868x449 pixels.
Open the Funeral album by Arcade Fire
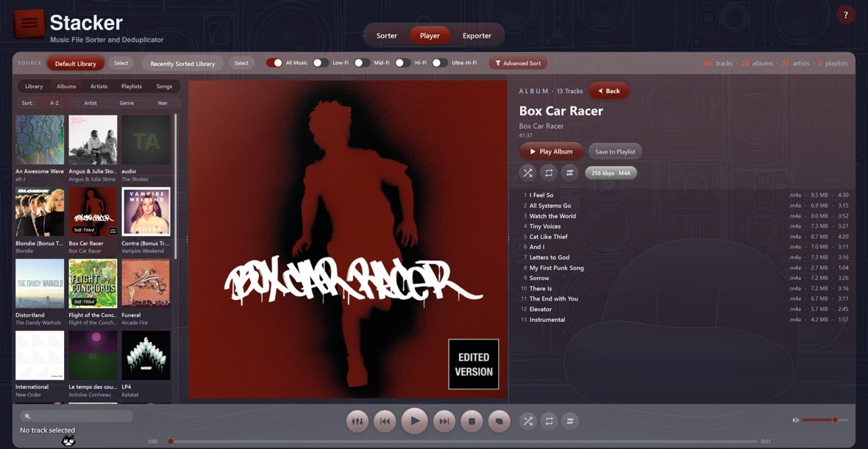tap(146, 283)
